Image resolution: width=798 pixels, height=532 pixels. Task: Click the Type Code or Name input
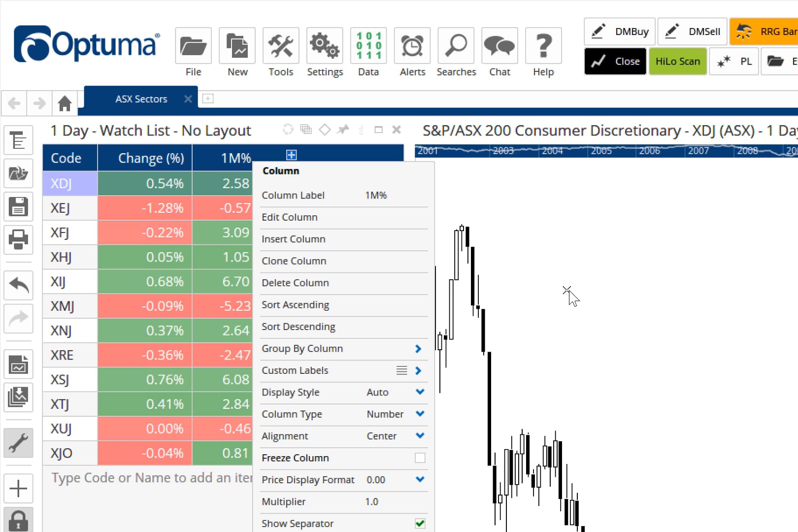(x=152, y=478)
